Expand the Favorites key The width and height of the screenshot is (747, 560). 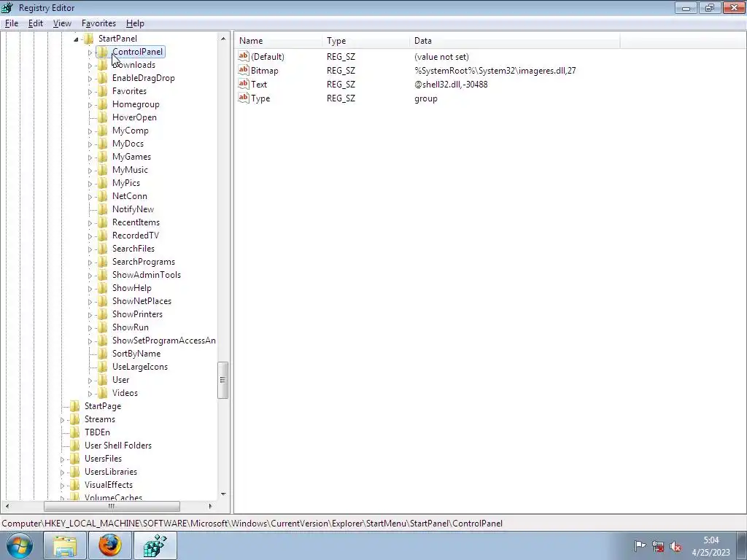(90, 92)
